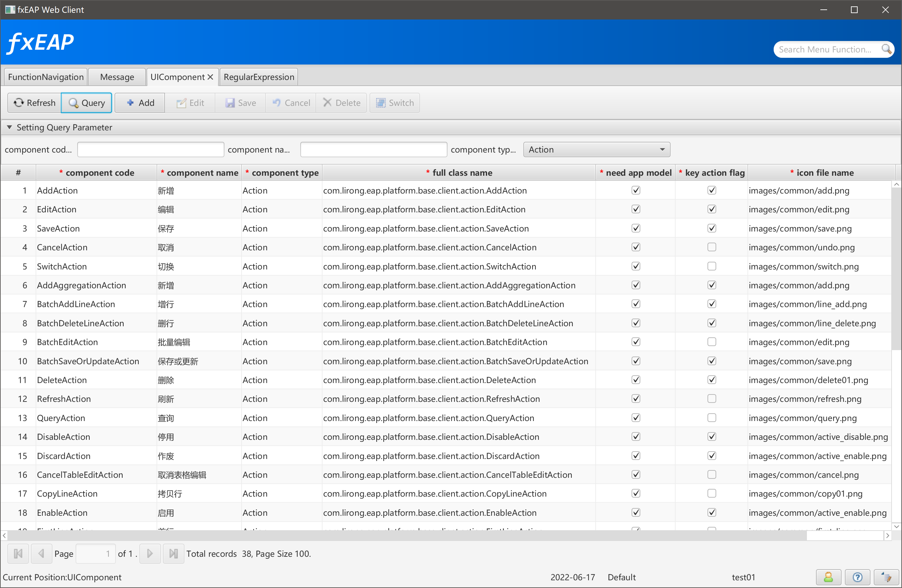Screen dimensions: 902x588
Task: Click the Cancel toolbar button
Action: pos(291,103)
